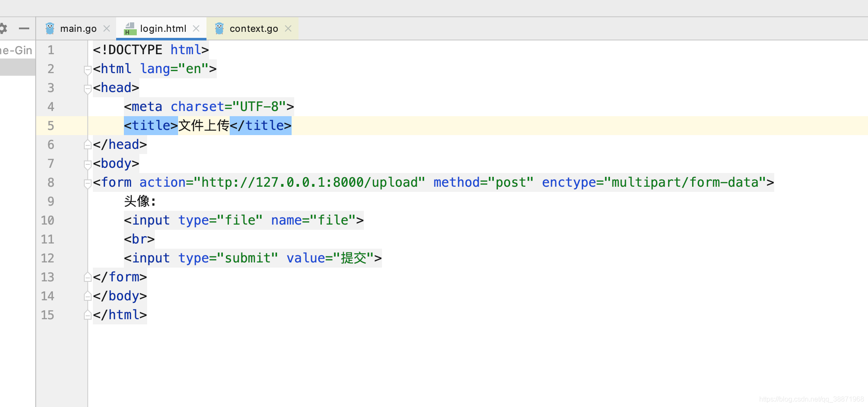This screenshot has height=407, width=868.
Task: Click method="post" attribute on line 8
Action: click(x=483, y=182)
